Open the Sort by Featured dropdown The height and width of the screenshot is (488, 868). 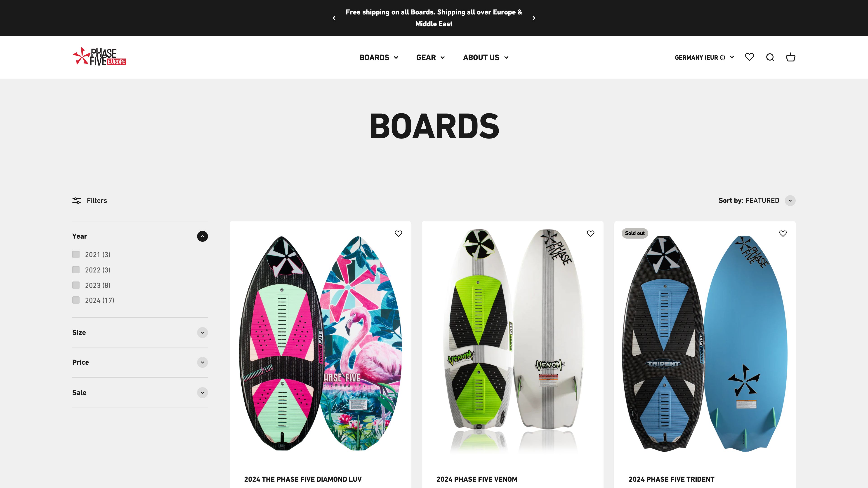pyautogui.click(x=757, y=200)
